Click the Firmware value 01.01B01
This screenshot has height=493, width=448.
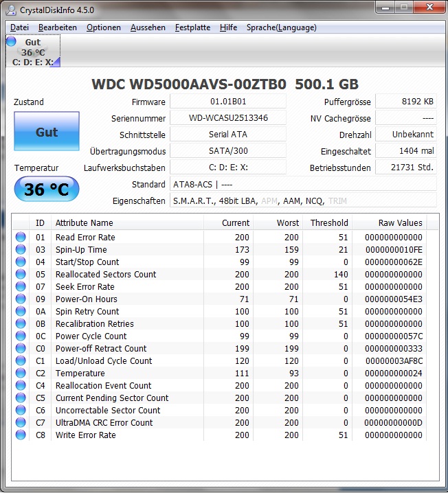(x=228, y=102)
